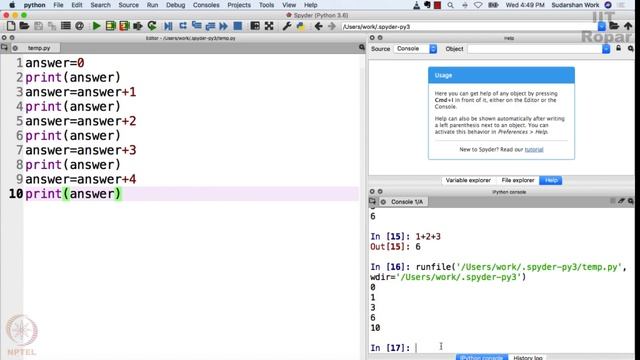Open the View menu
The width and height of the screenshot is (640, 360).
click(x=289, y=5)
